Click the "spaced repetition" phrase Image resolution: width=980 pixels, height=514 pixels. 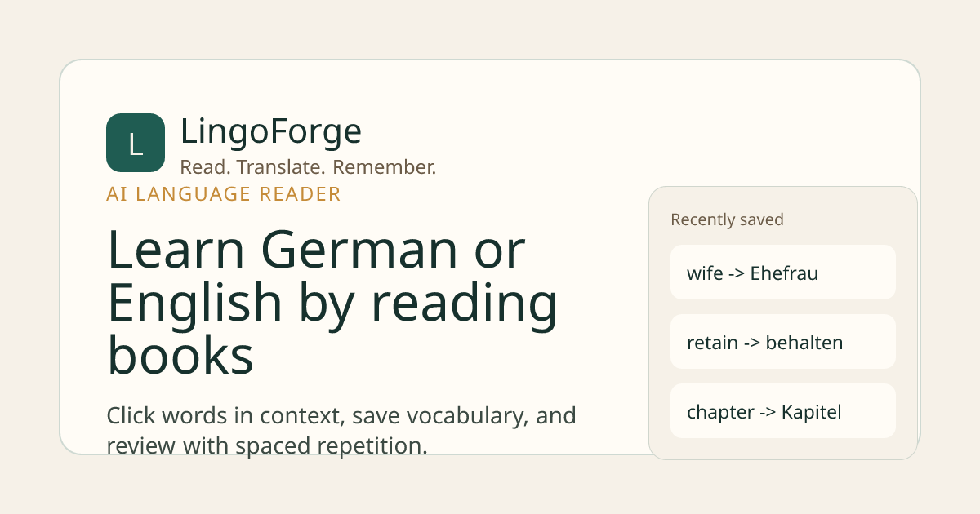345,446
